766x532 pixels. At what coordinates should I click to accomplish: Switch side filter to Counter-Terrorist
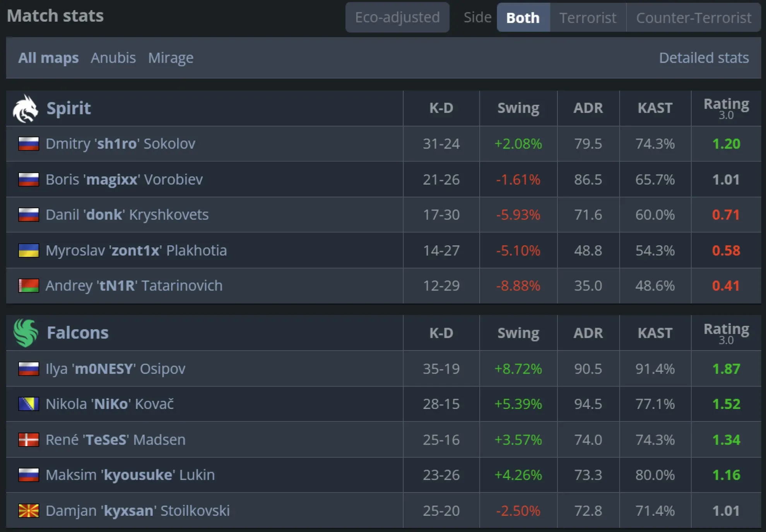694,18
